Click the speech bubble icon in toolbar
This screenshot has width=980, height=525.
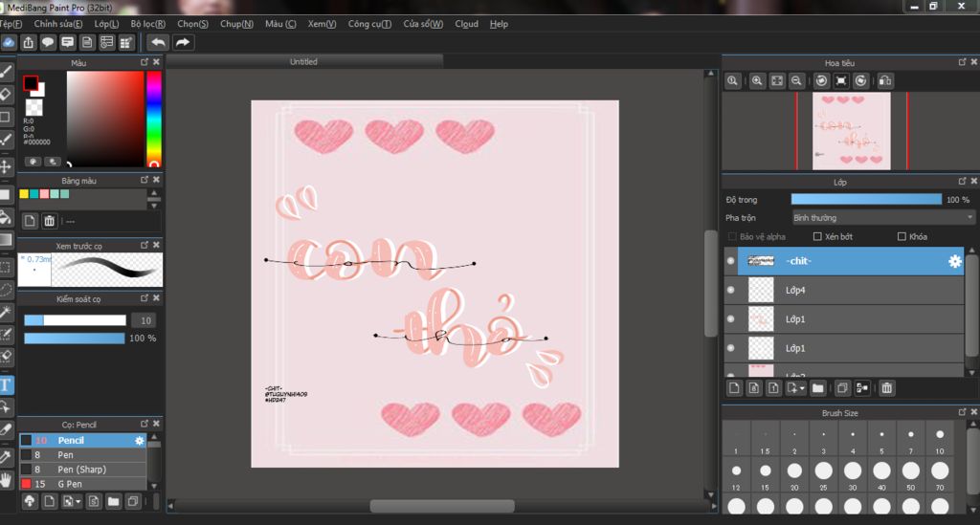48,42
